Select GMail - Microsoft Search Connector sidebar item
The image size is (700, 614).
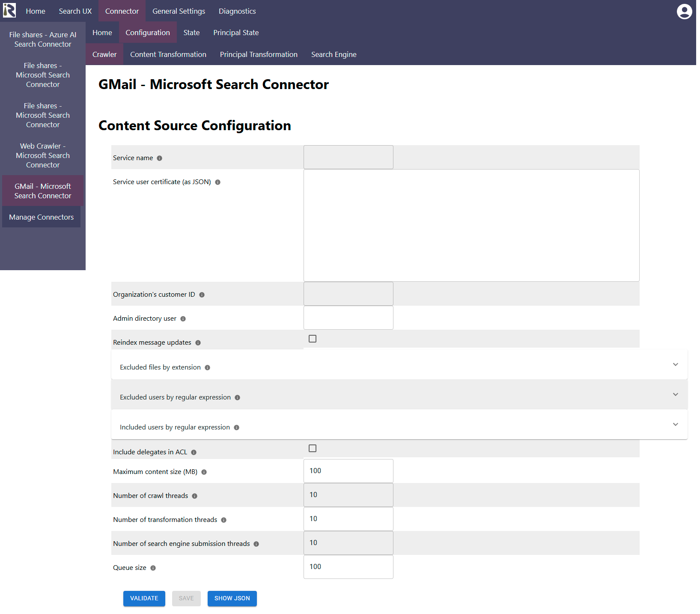(43, 191)
